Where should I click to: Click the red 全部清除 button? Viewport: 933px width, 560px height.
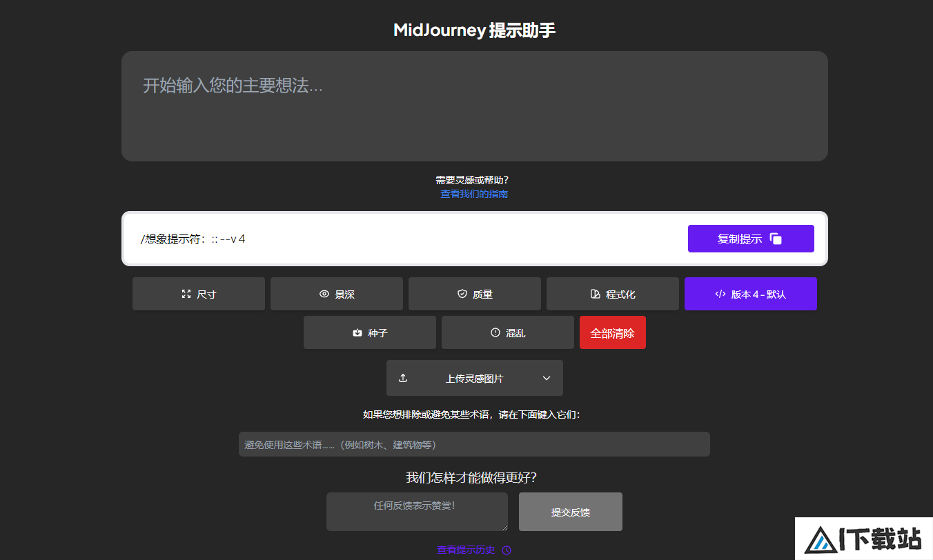613,332
